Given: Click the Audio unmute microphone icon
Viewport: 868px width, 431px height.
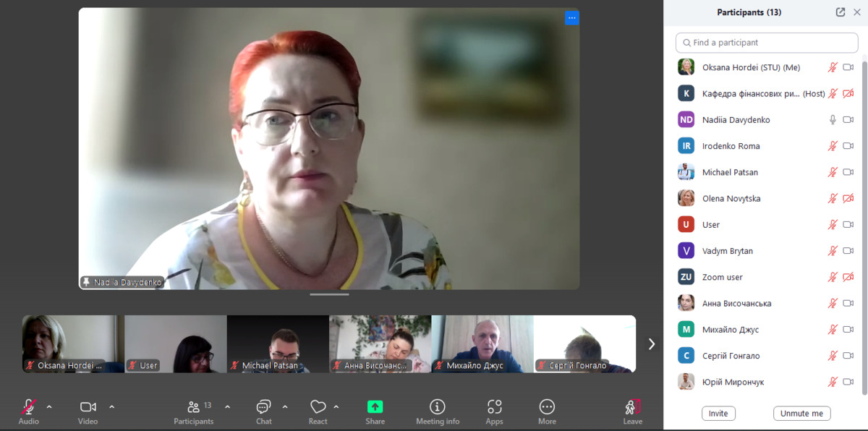Looking at the screenshot, I should coord(29,406).
